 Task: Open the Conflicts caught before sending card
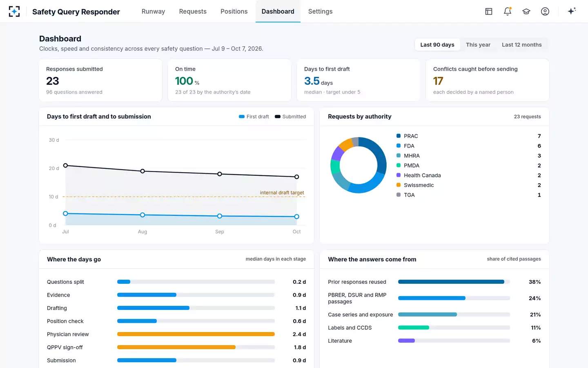pyautogui.click(x=488, y=80)
